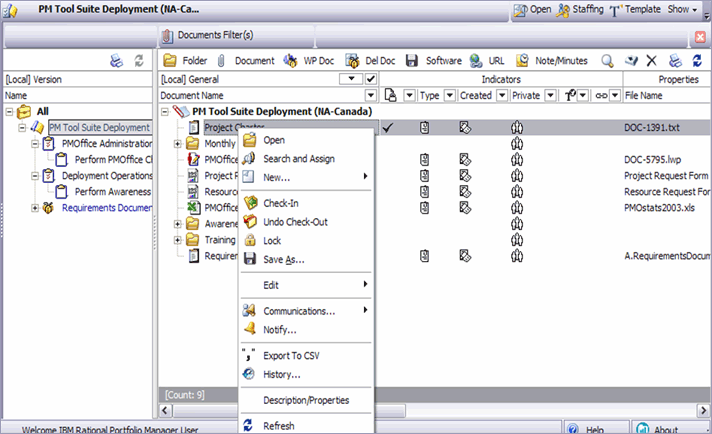Expand the Training folder node

[x=178, y=240]
